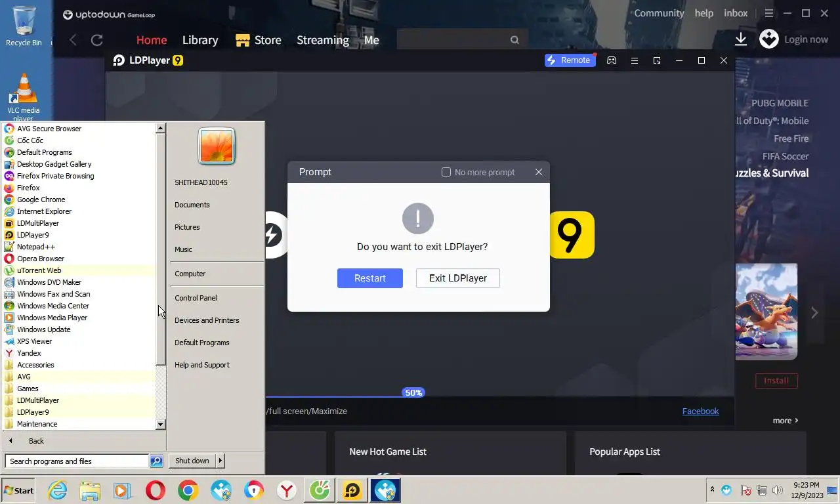Click the Restart button
Viewport: 840px width, 504px height.
point(370,278)
